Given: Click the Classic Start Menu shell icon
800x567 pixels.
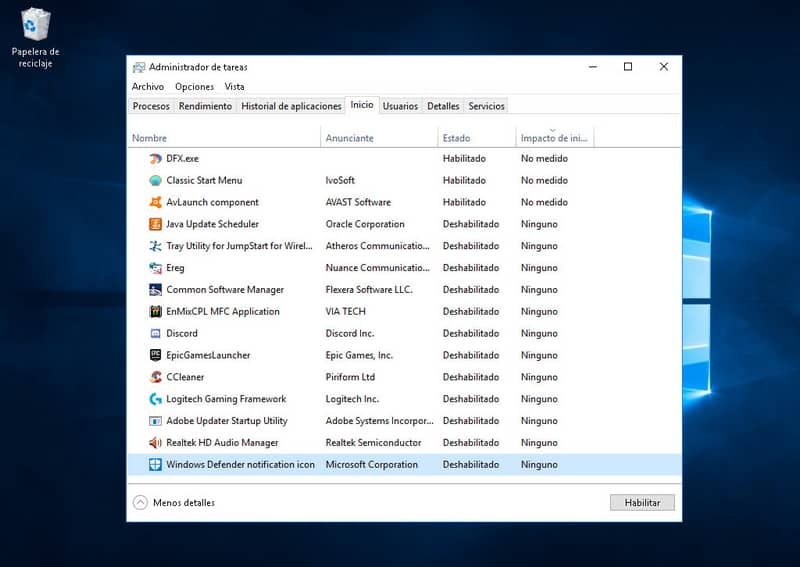Looking at the screenshot, I should 155,181.
